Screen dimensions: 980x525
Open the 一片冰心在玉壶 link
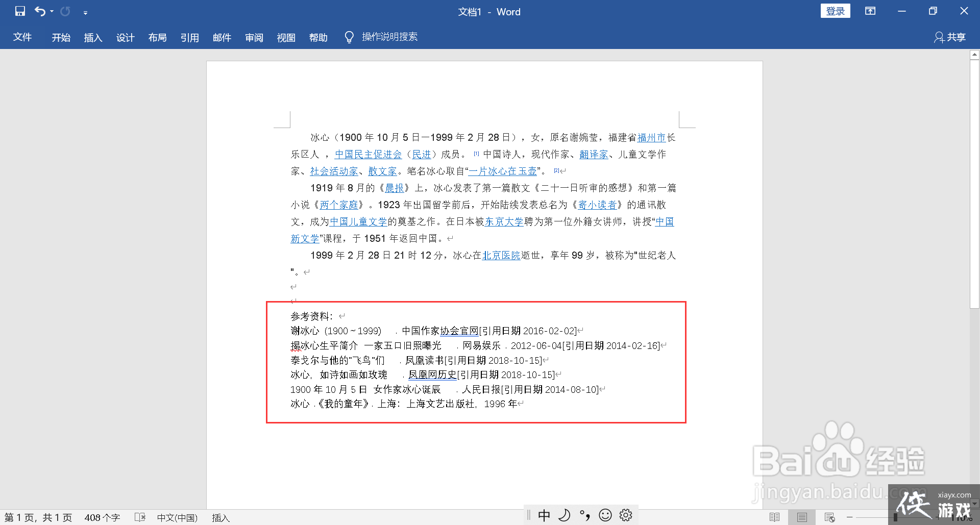503,171
